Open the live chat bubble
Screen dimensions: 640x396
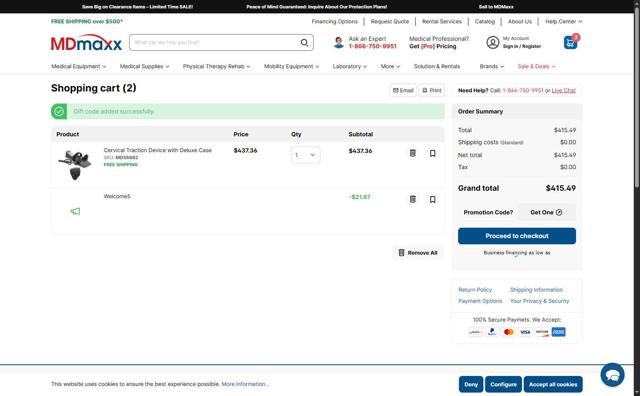point(612,374)
